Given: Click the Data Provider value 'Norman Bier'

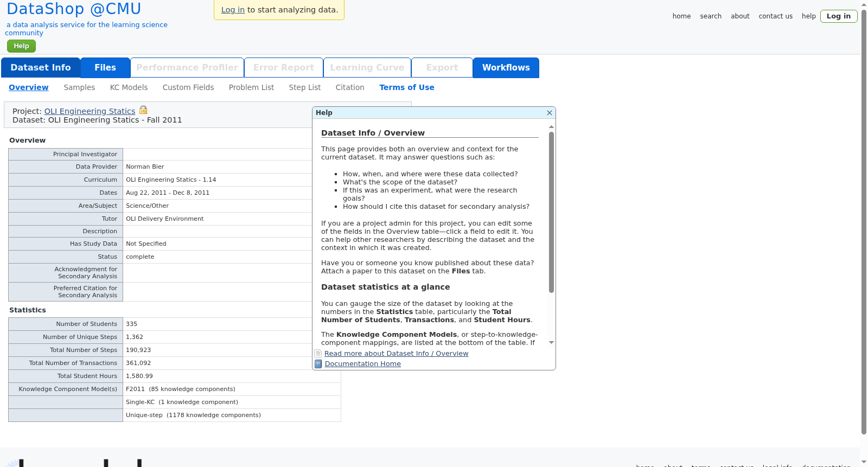Looking at the screenshot, I should point(145,167).
